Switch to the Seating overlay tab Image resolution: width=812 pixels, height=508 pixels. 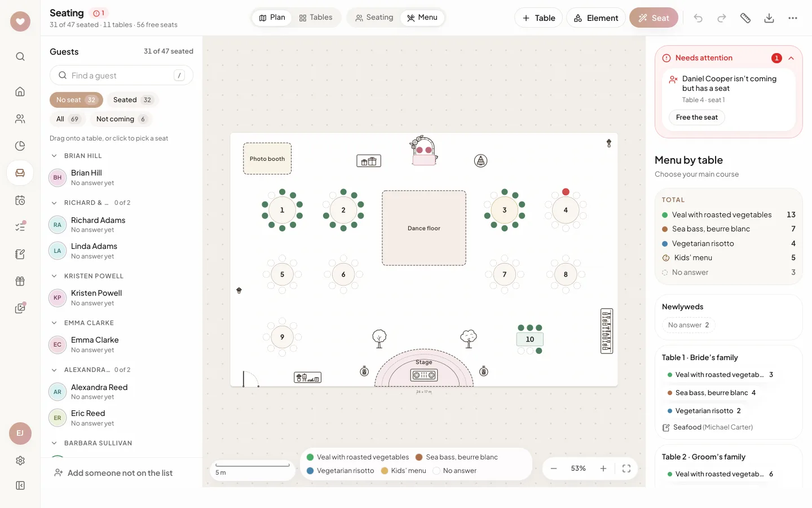374,17
